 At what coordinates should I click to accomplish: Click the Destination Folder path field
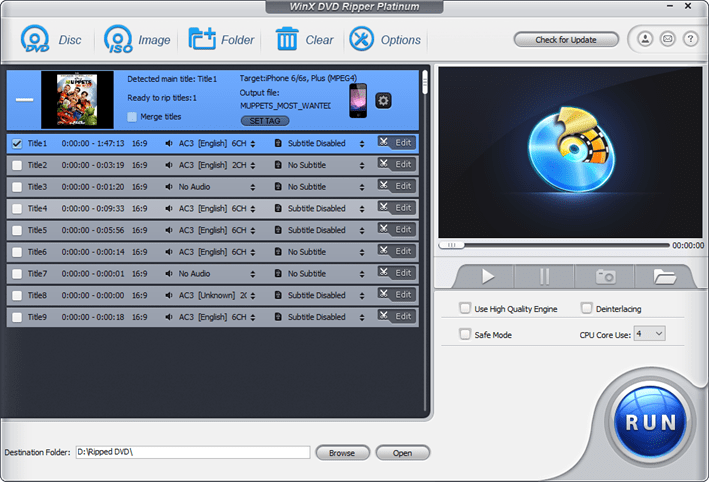[x=193, y=452]
